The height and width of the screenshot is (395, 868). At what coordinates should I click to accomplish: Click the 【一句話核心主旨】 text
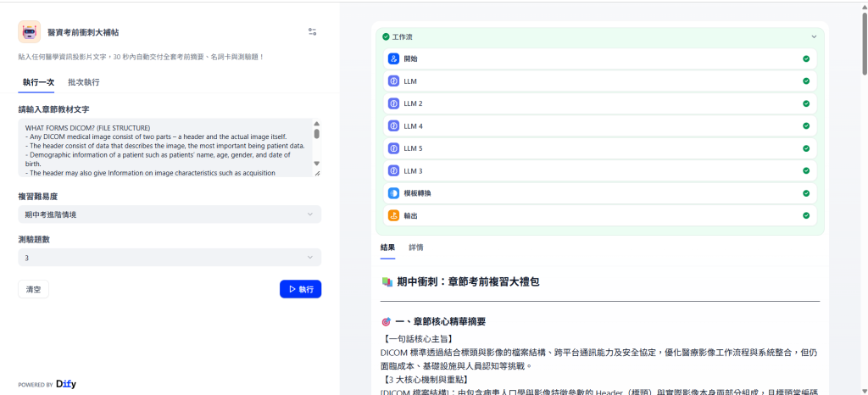pyautogui.click(x=417, y=338)
